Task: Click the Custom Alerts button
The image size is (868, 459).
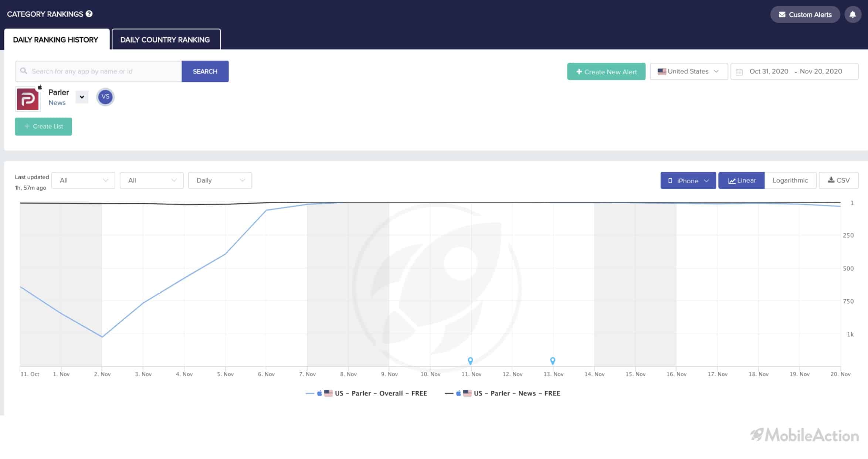Action: tap(805, 14)
